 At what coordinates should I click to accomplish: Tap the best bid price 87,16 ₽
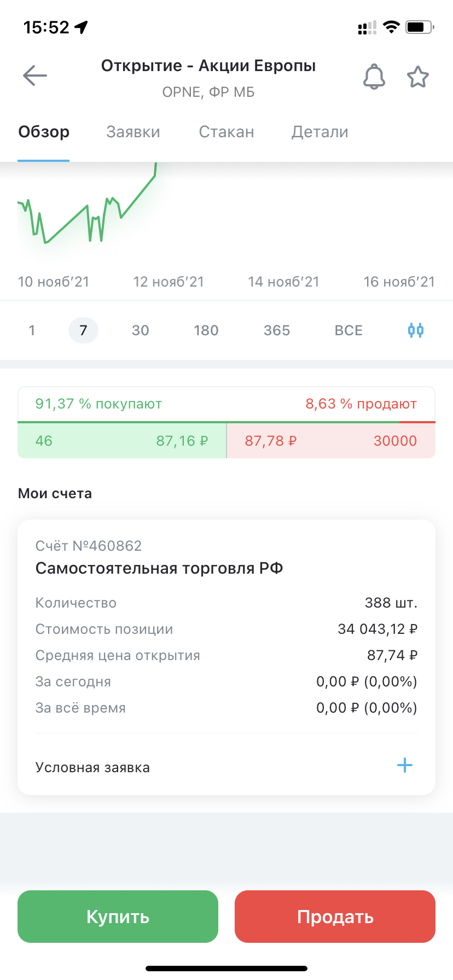pyautogui.click(x=182, y=441)
